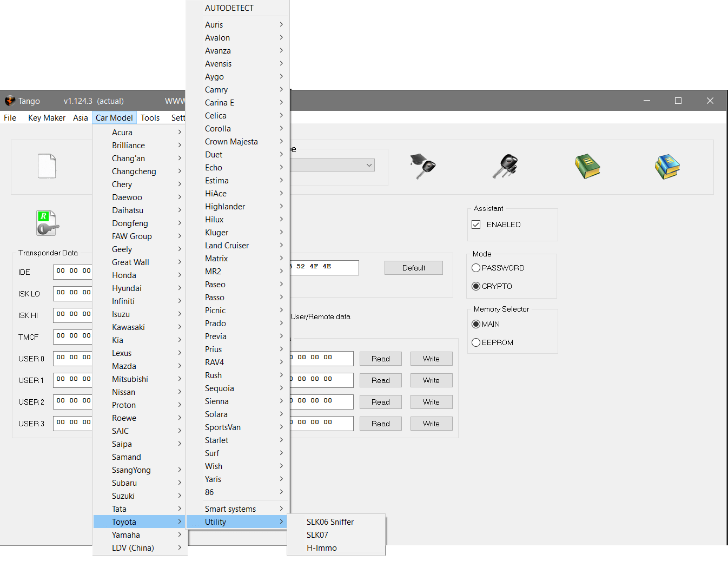Choose SLK06 Sniffer utility
Image resolution: width=728 pixels, height=561 pixels.
tap(336, 522)
